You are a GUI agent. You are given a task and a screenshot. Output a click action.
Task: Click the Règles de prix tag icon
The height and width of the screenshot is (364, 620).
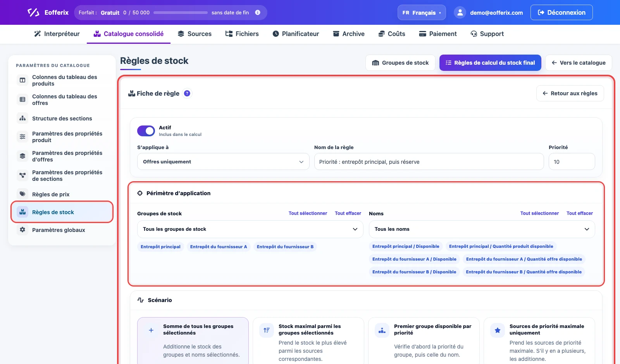tap(22, 194)
